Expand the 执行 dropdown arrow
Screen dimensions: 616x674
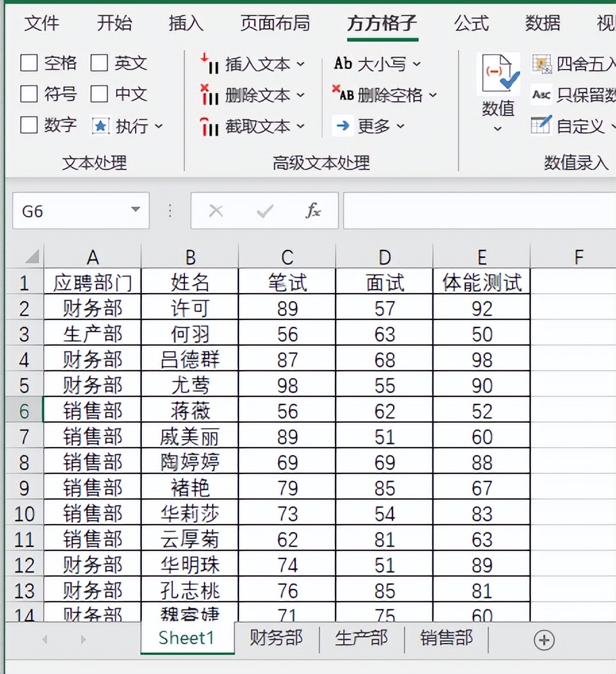point(159,126)
